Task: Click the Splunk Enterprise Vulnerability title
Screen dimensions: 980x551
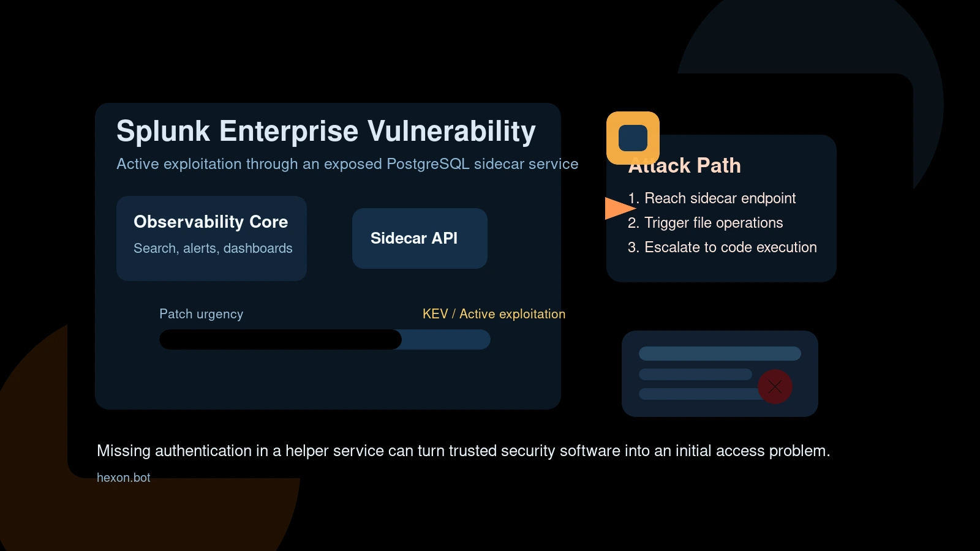Action: [326, 131]
